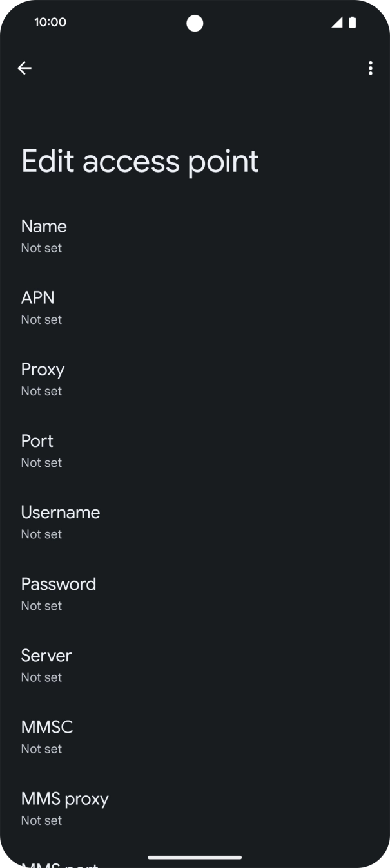Navigate back using the arrow icon

click(24, 68)
